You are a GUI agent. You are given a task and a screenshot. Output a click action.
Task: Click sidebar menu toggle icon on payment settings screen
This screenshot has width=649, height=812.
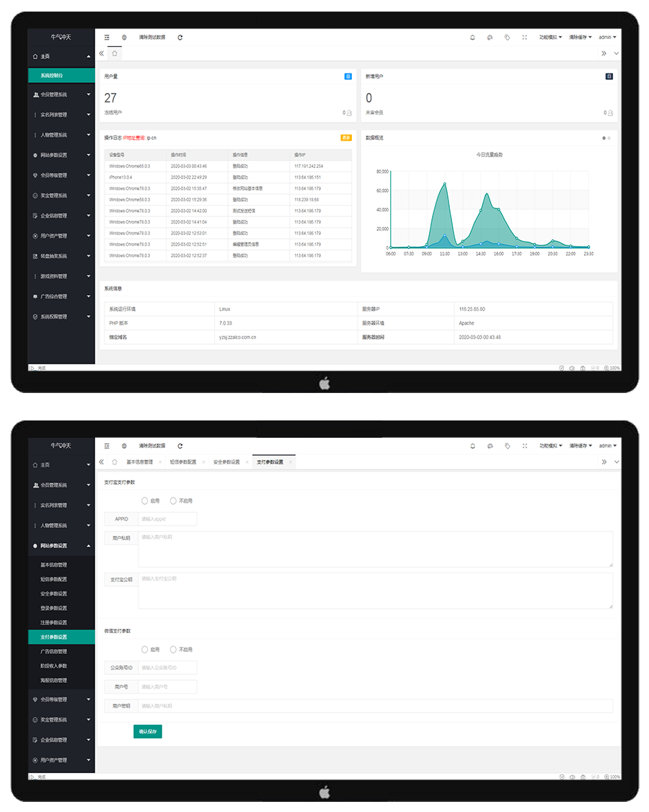tap(107, 446)
